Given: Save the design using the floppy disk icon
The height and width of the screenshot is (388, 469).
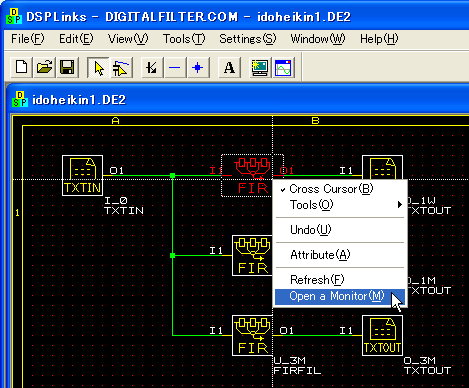Looking at the screenshot, I should (67, 67).
